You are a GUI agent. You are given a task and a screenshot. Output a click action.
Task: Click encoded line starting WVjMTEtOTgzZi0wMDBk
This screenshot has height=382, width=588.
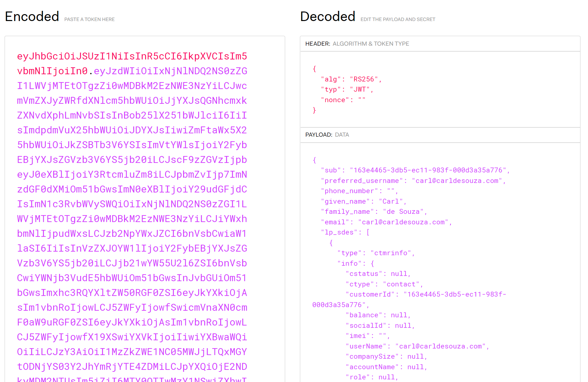click(132, 219)
